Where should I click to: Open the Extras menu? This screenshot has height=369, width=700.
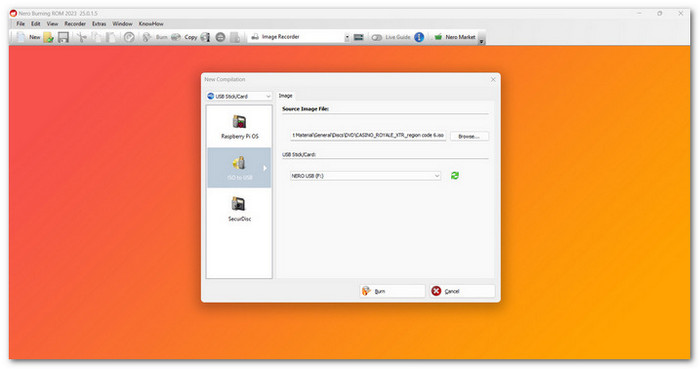pos(99,24)
